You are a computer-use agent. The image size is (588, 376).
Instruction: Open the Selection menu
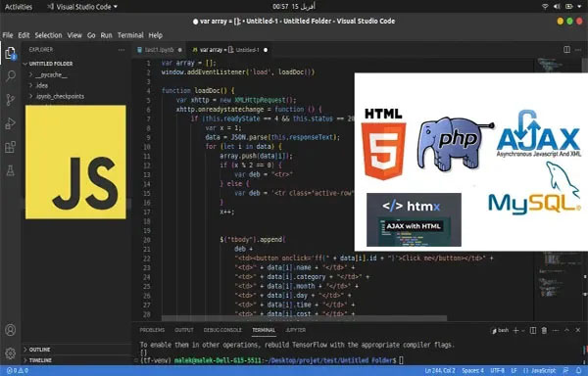click(48, 35)
